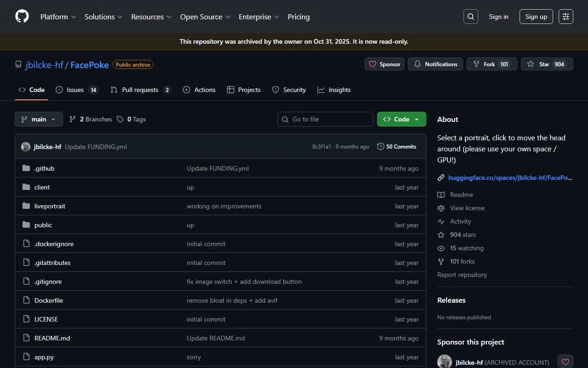Click the Sign up button
This screenshot has width=588, height=368.
(536, 17)
